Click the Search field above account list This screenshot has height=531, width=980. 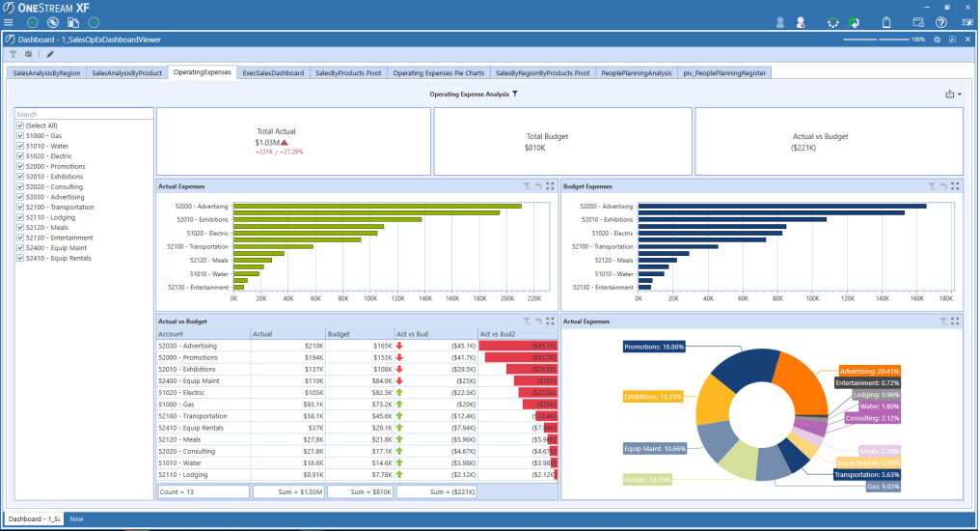[x=84, y=115]
